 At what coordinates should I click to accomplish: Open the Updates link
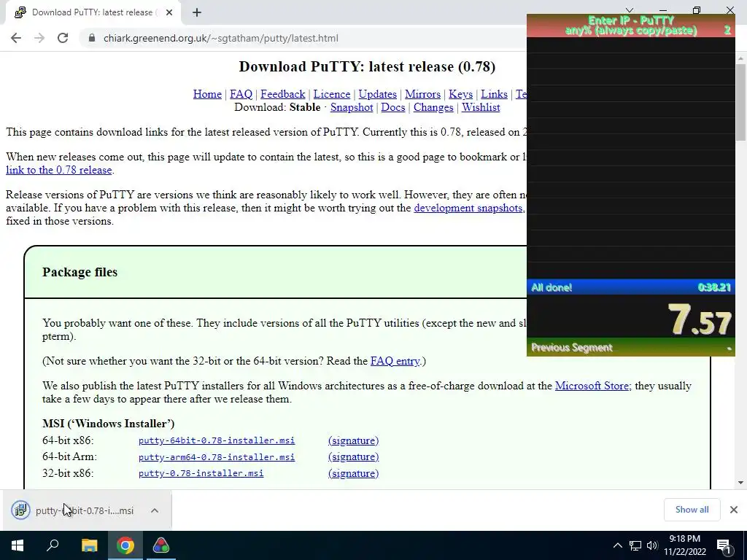click(377, 94)
